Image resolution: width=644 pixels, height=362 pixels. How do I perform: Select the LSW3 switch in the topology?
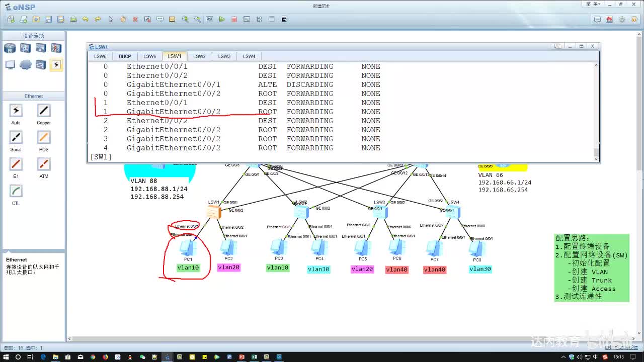[380, 212]
